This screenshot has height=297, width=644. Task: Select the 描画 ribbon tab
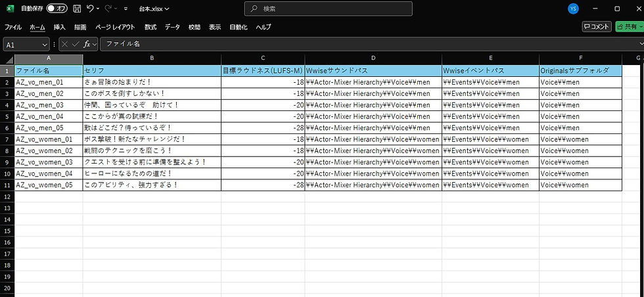(80, 27)
